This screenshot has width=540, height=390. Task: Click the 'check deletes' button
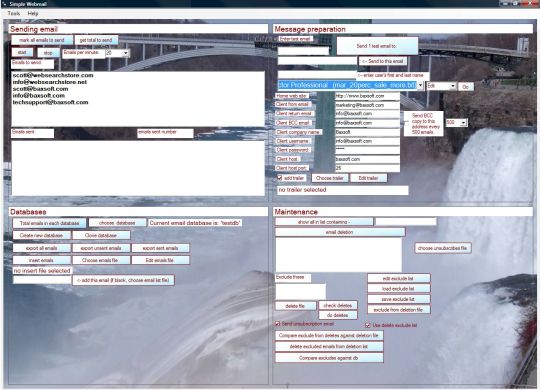pos(338,305)
